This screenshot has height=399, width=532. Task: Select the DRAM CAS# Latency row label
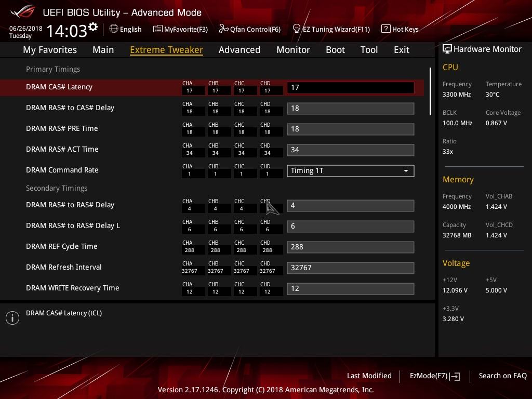tap(59, 87)
